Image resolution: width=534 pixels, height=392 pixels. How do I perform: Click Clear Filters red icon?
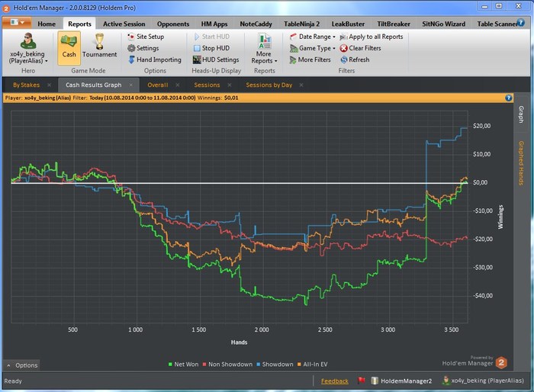coord(343,48)
